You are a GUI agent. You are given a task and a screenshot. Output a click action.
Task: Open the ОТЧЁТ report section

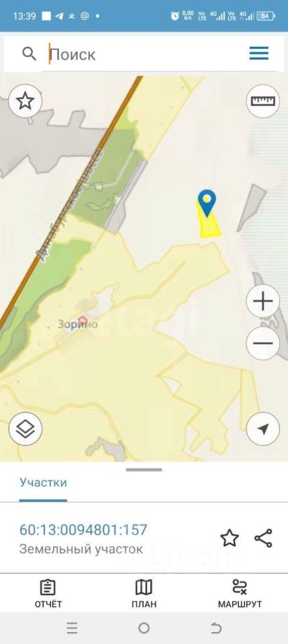[48, 594]
